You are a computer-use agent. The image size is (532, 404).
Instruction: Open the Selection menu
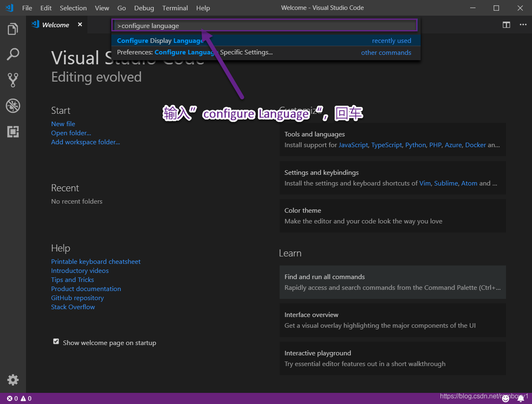[73, 8]
